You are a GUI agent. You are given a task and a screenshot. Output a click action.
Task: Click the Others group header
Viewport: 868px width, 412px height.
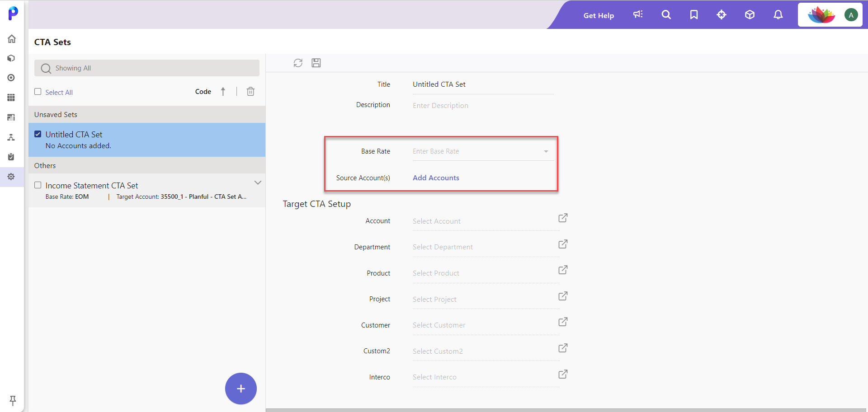click(147, 166)
